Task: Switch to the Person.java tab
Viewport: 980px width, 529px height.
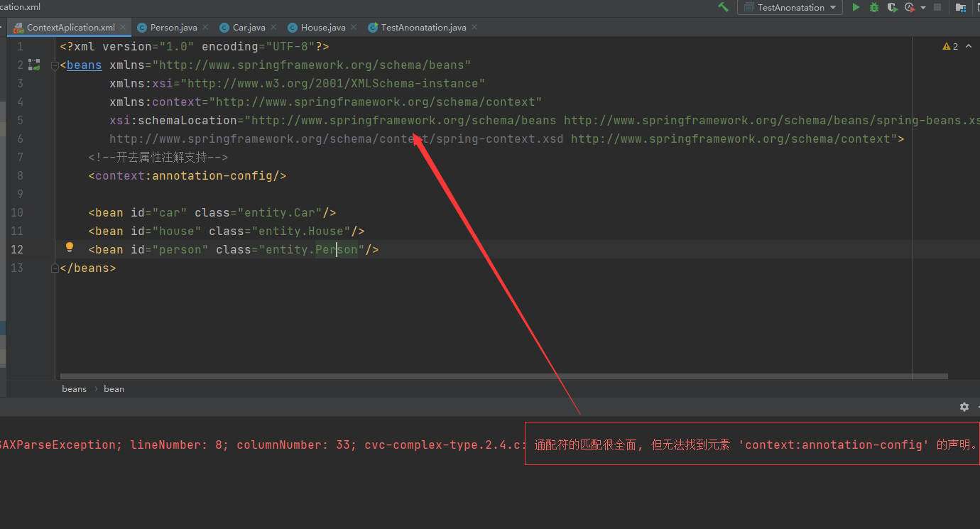Action: (173, 28)
